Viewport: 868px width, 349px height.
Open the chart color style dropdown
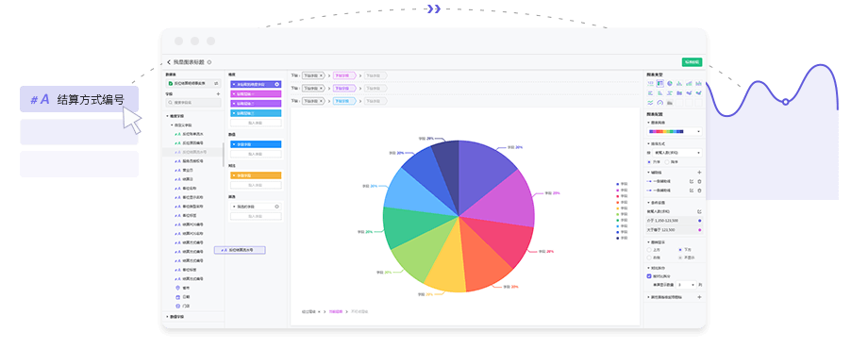click(676, 132)
